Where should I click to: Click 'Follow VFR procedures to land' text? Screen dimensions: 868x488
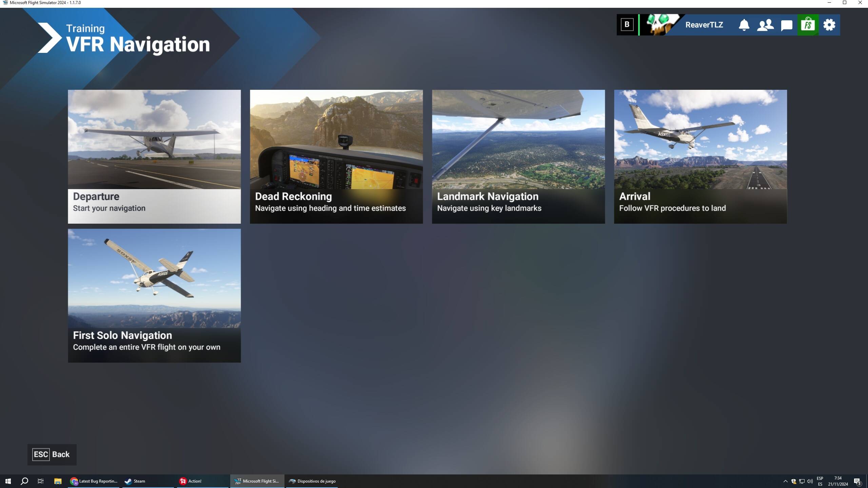[x=672, y=208]
